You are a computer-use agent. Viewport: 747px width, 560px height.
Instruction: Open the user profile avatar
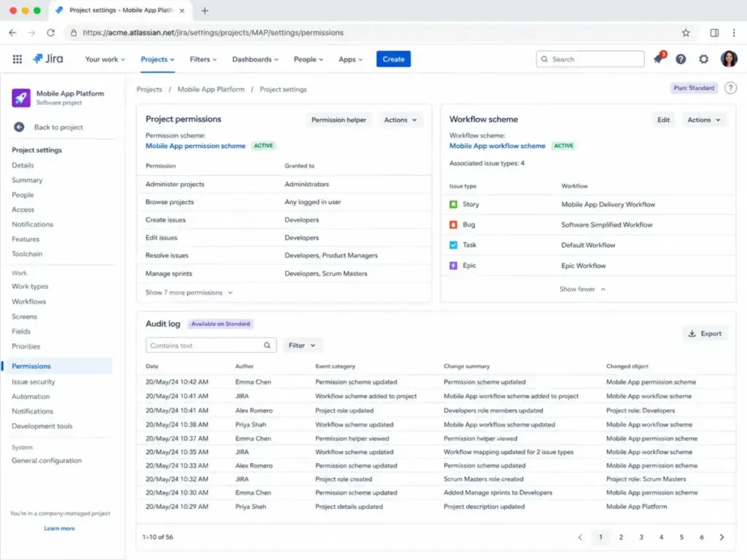(729, 59)
